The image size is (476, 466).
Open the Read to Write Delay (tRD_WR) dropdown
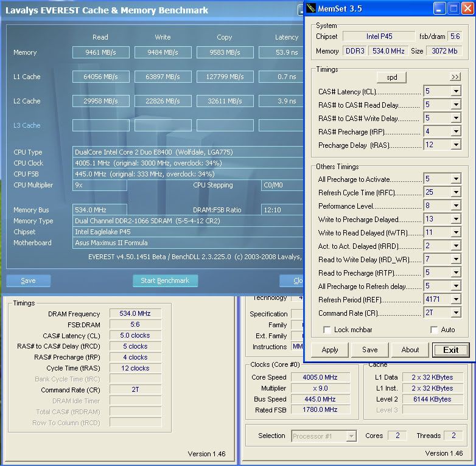click(456, 259)
